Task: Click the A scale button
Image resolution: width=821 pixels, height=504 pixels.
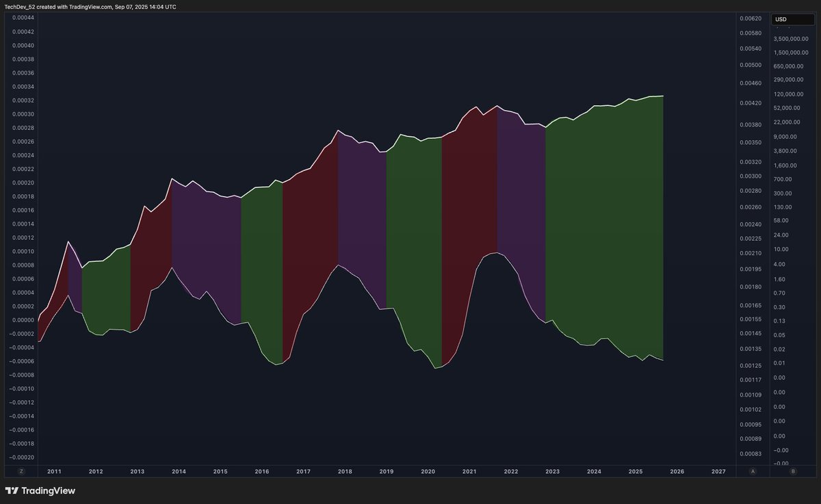Action: point(753,471)
